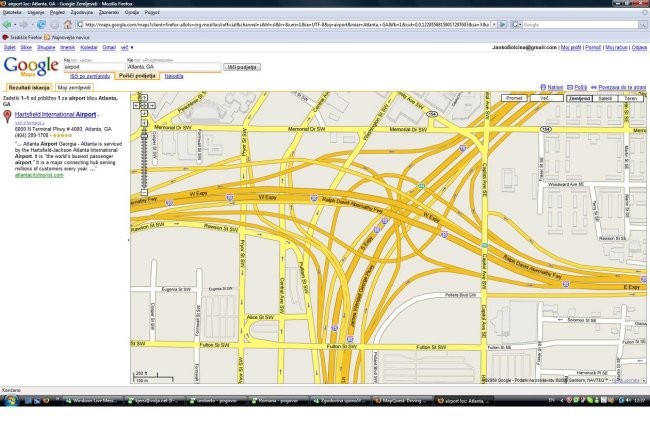Open the address bar URL dropdown
The width and height of the screenshot is (650, 446).
[494, 25]
